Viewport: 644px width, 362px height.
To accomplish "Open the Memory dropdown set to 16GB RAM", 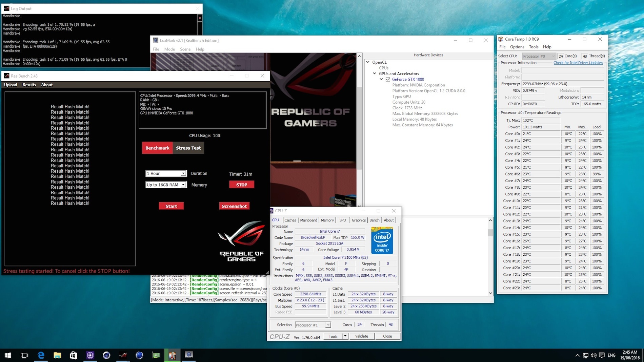I will [x=166, y=185].
